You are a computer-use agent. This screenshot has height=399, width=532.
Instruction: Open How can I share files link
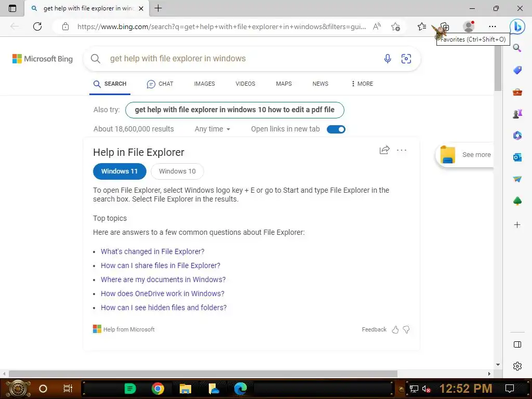click(x=161, y=265)
